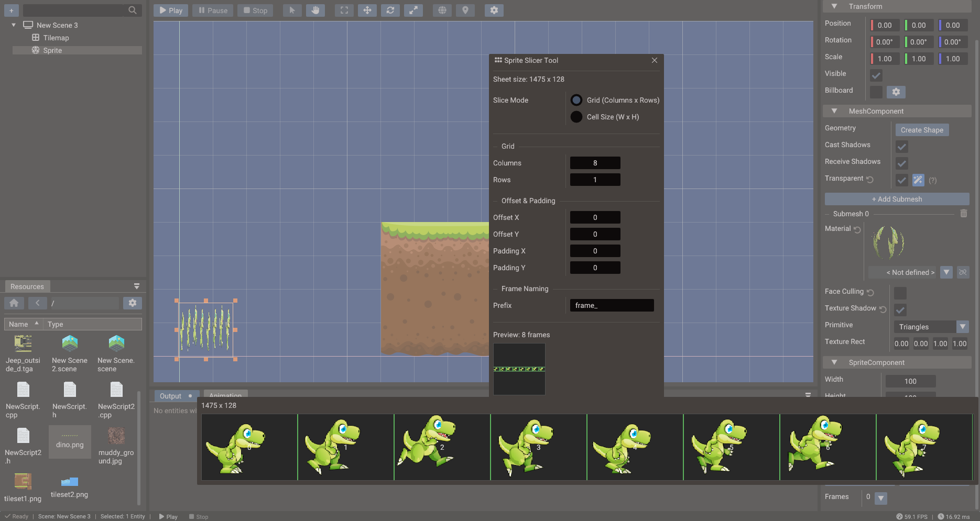
Task: Add a new entity with plus button
Action: [11, 10]
